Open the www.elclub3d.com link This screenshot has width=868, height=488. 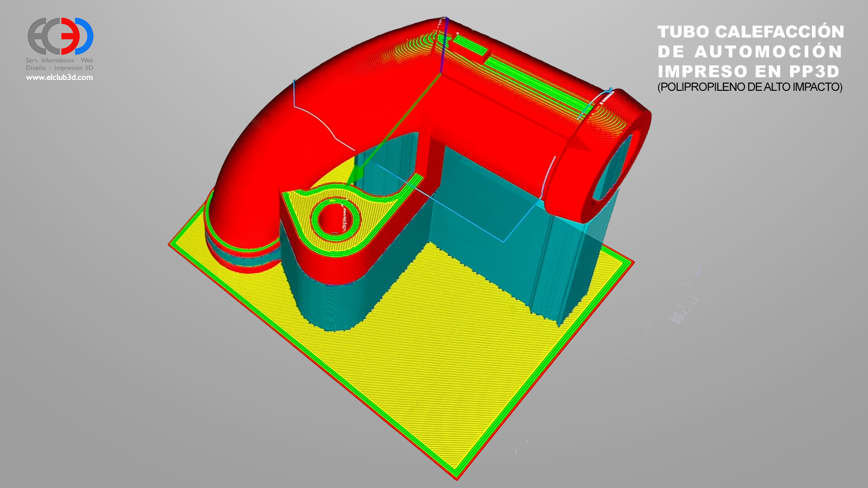tap(59, 77)
